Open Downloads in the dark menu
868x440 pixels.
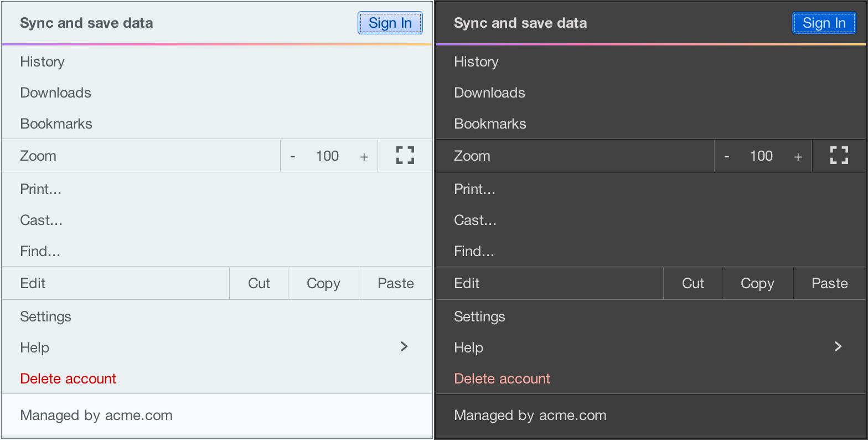point(489,93)
